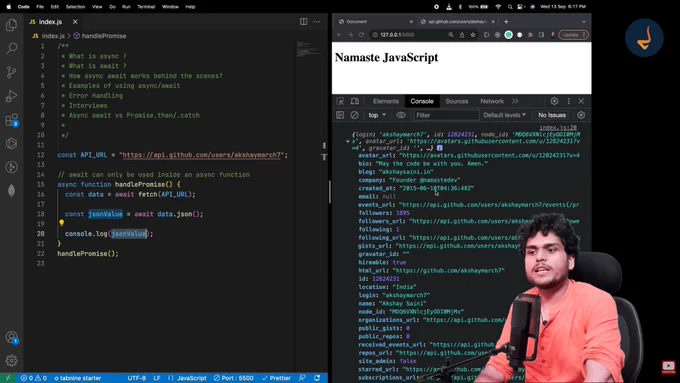The width and height of the screenshot is (680, 383).
Task: Switch to the Network tab
Action: (492, 101)
